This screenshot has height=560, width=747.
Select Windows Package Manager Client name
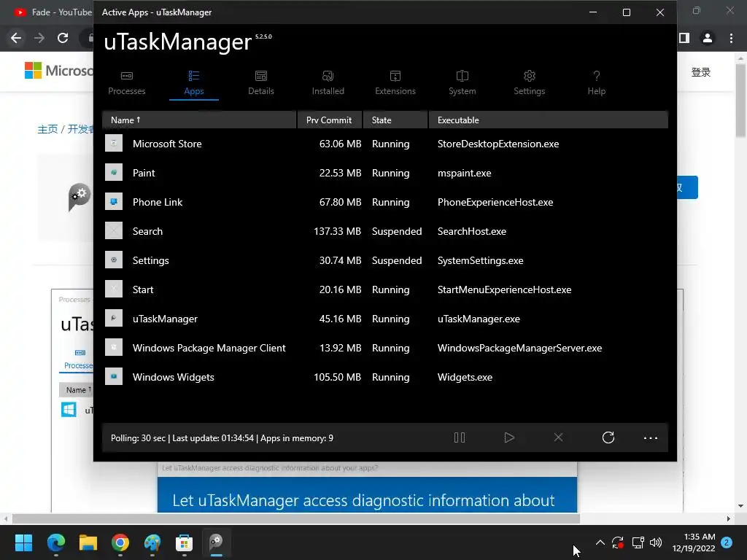(x=209, y=348)
